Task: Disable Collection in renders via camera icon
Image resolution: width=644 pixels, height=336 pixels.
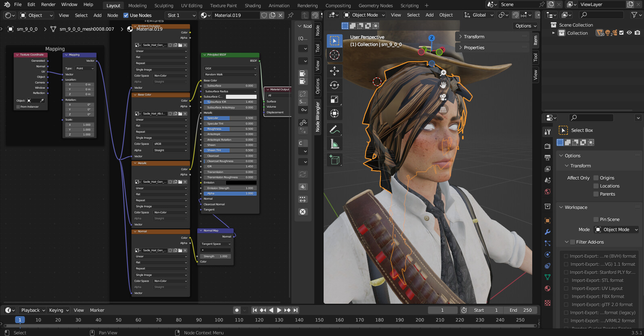Action: 637,33
